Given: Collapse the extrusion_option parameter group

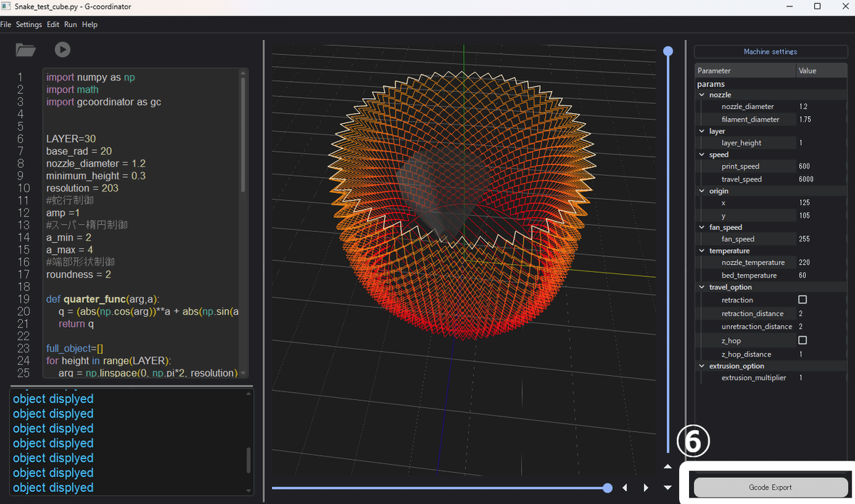Looking at the screenshot, I should [701, 366].
